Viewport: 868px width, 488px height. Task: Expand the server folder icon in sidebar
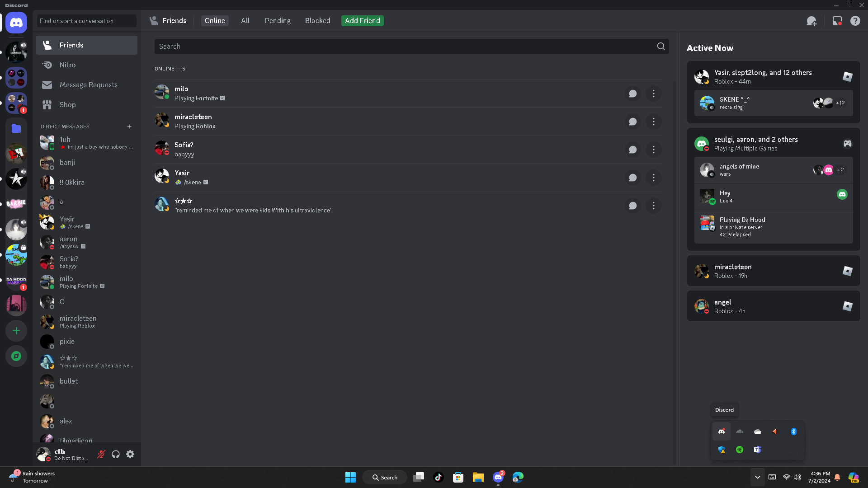pos(16,129)
